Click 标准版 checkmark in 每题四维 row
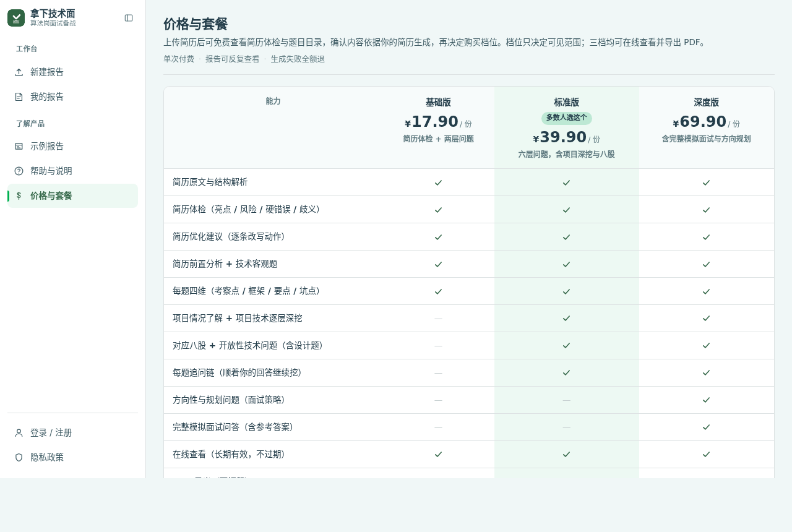792x532 pixels. click(566, 291)
